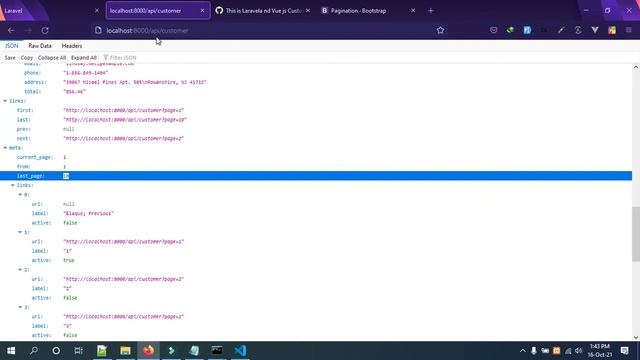This screenshot has width=640, height=360.
Task: Open Cortana circle on taskbar
Action: 56,351
